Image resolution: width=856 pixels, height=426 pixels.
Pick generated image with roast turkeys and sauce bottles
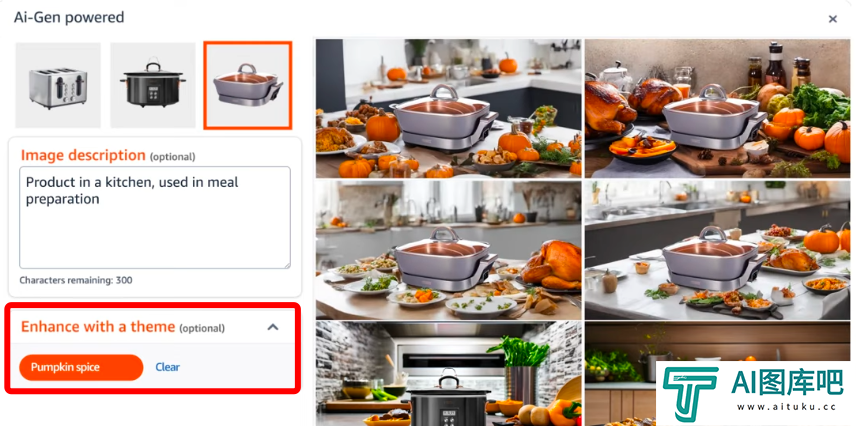(717, 108)
